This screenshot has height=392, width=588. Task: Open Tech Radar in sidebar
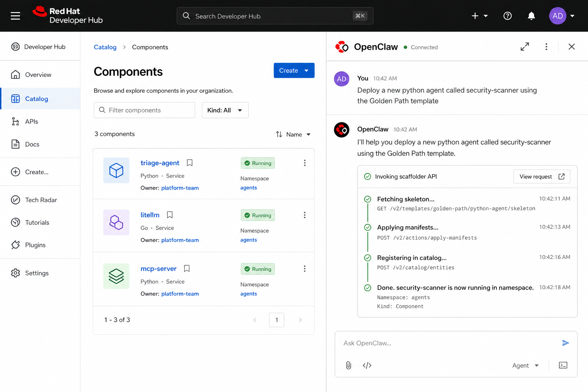tap(40, 200)
